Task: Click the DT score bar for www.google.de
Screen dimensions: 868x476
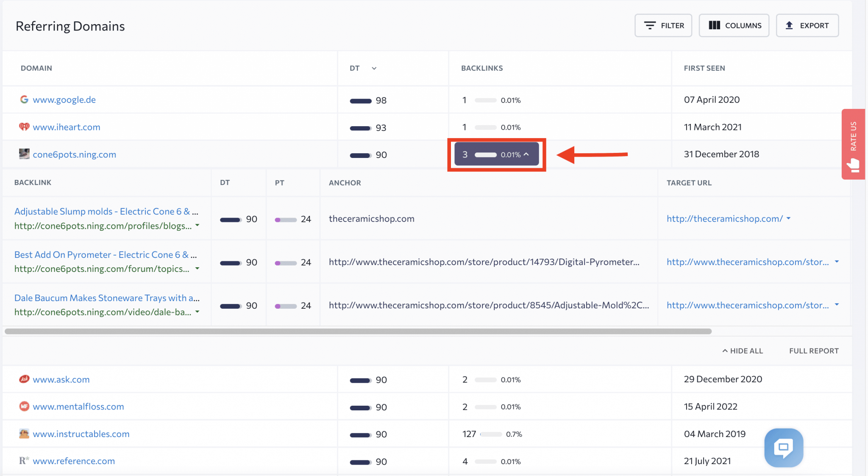Action: click(361, 100)
